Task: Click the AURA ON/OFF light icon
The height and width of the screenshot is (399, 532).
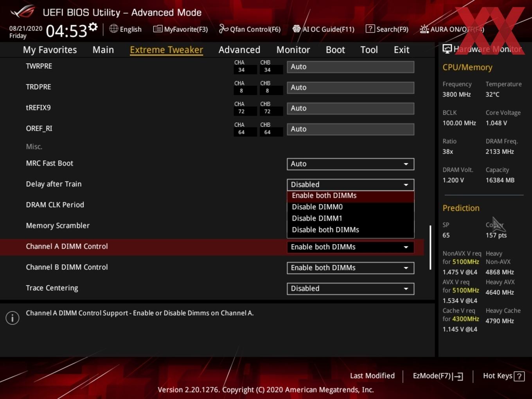Action: click(424, 29)
